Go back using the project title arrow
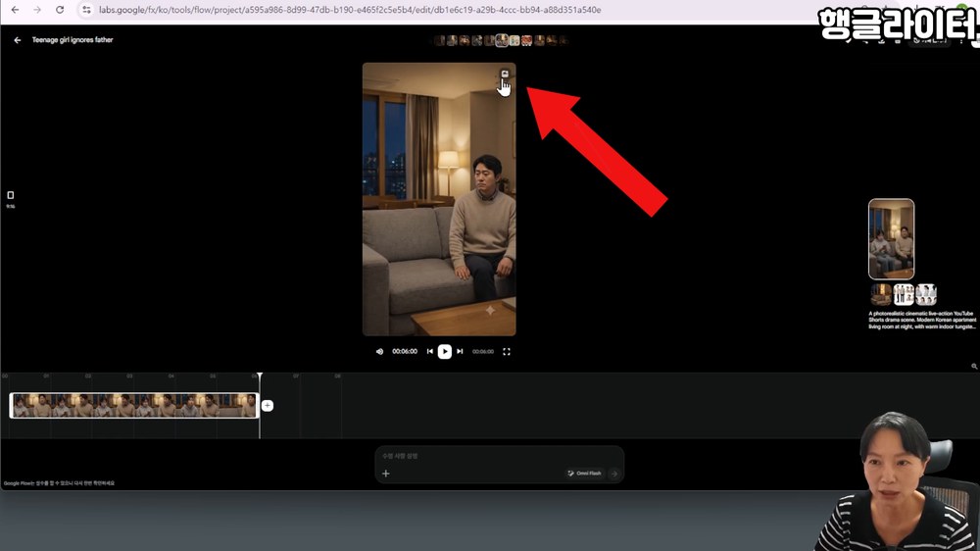The width and height of the screenshot is (980, 551). point(18,40)
